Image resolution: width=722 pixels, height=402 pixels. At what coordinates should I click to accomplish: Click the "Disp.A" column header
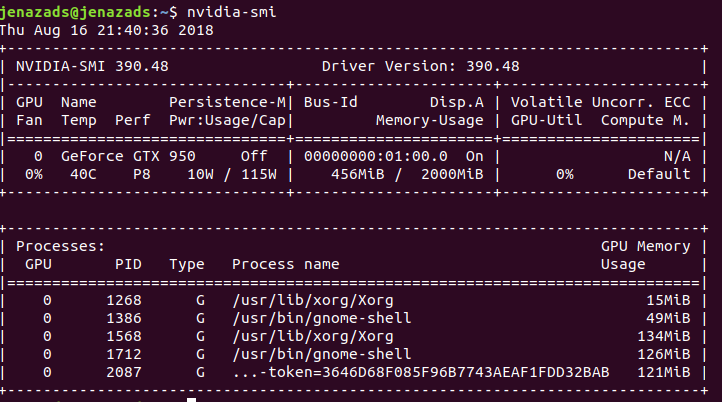click(x=457, y=102)
